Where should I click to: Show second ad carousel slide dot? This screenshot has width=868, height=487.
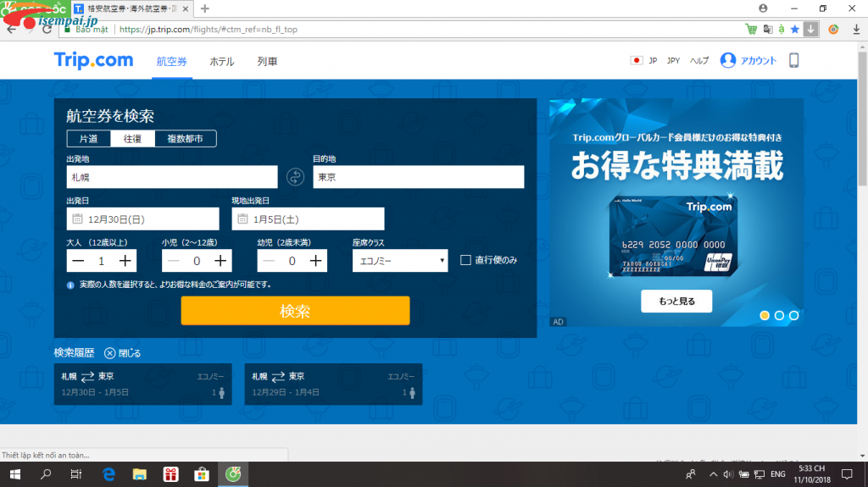(x=780, y=315)
